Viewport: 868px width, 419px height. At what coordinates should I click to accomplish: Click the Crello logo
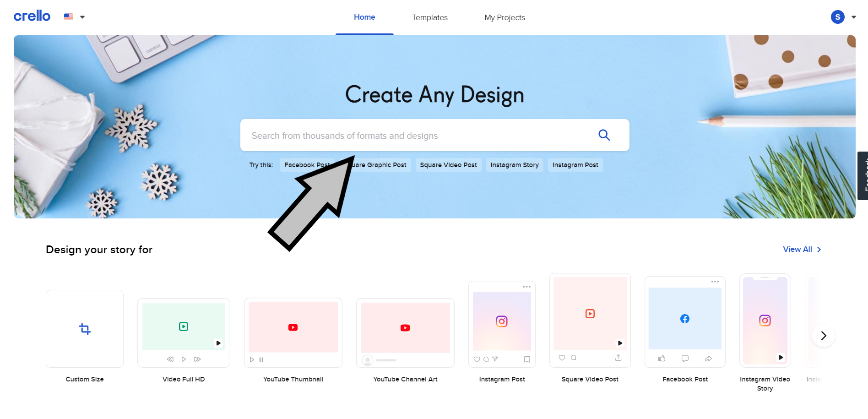click(x=32, y=16)
